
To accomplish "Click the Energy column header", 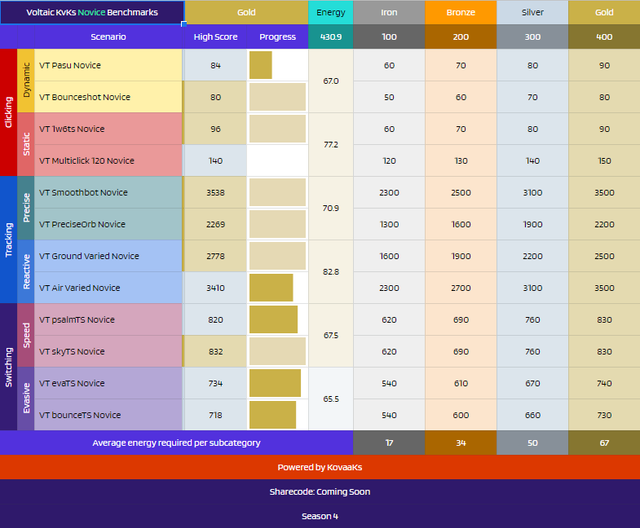I will pyautogui.click(x=331, y=12).
